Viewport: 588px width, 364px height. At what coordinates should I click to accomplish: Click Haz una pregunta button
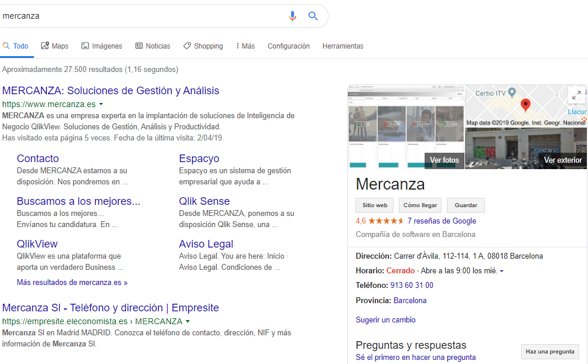[550, 351]
